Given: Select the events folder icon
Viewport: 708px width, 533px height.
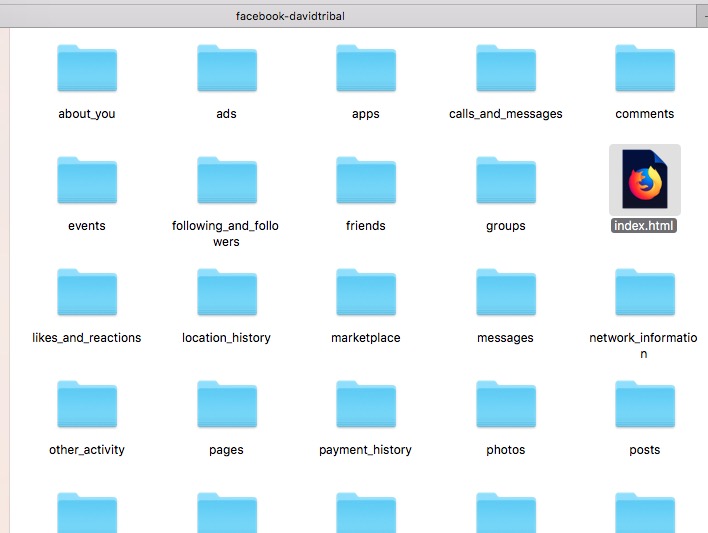Looking at the screenshot, I should pos(87,180).
